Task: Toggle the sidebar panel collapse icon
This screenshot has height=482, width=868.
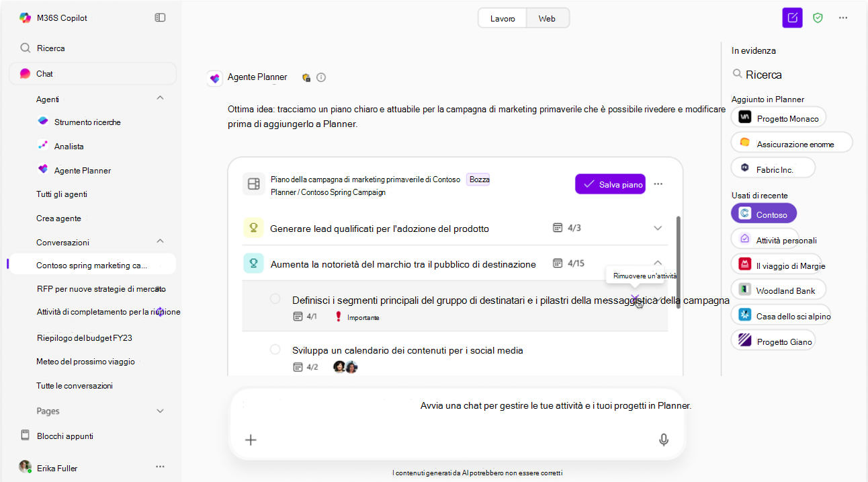Action: point(160,17)
